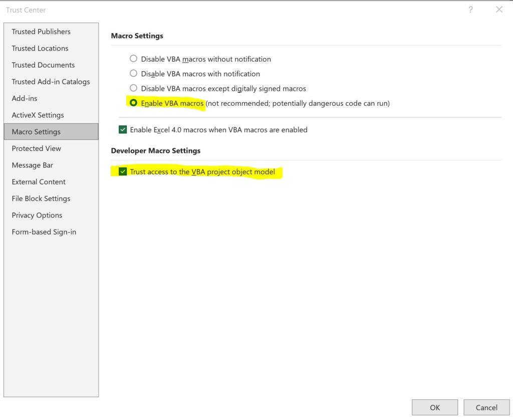
Task: Open Trusted Add-in Catalogs section
Action: point(51,82)
